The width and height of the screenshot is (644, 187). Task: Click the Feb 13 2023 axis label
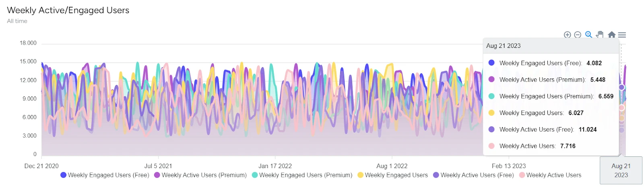(509, 166)
